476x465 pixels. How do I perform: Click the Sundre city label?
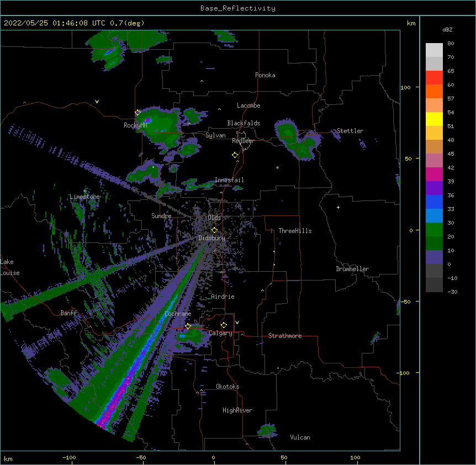pyautogui.click(x=161, y=216)
